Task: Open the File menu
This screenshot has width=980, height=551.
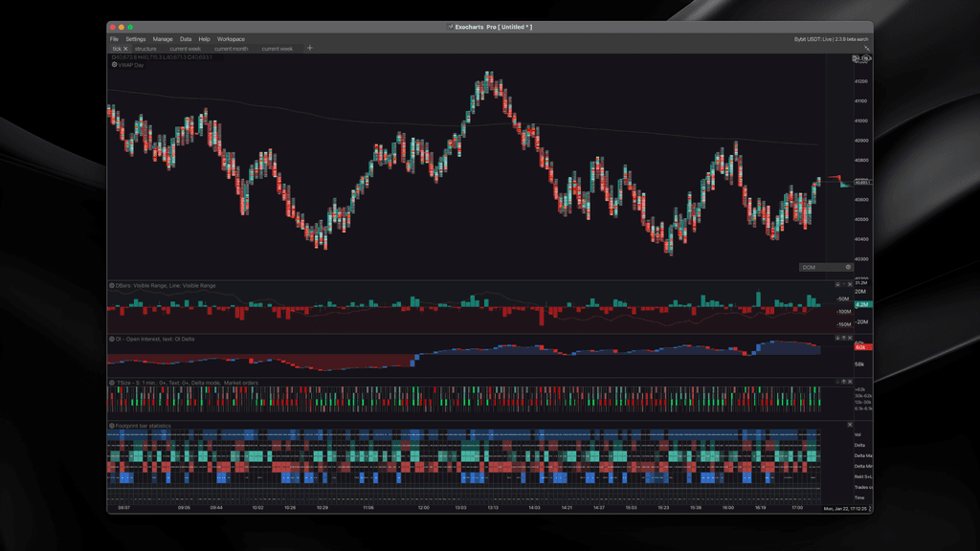Action: coord(114,39)
